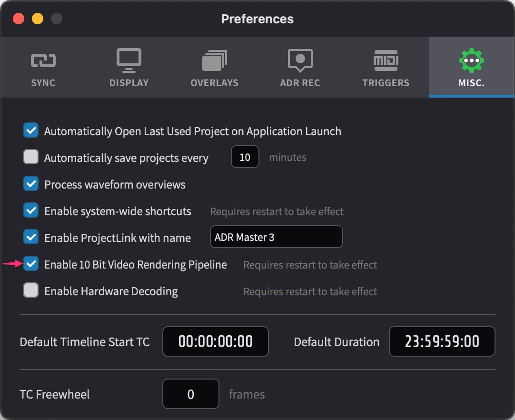Viewport: 515px width, 420px height.
Task: Open the ADR Rec icon
Action: tap(300, 60)
